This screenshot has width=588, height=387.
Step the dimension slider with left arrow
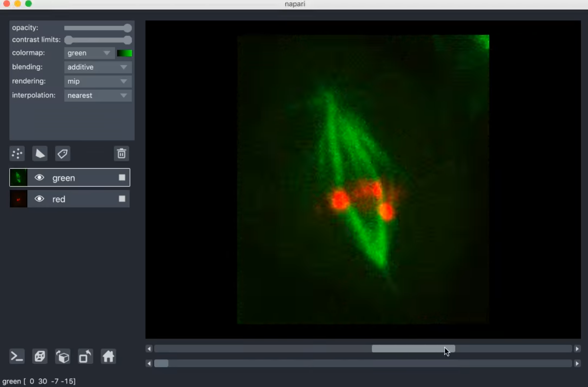coord(149,349)
